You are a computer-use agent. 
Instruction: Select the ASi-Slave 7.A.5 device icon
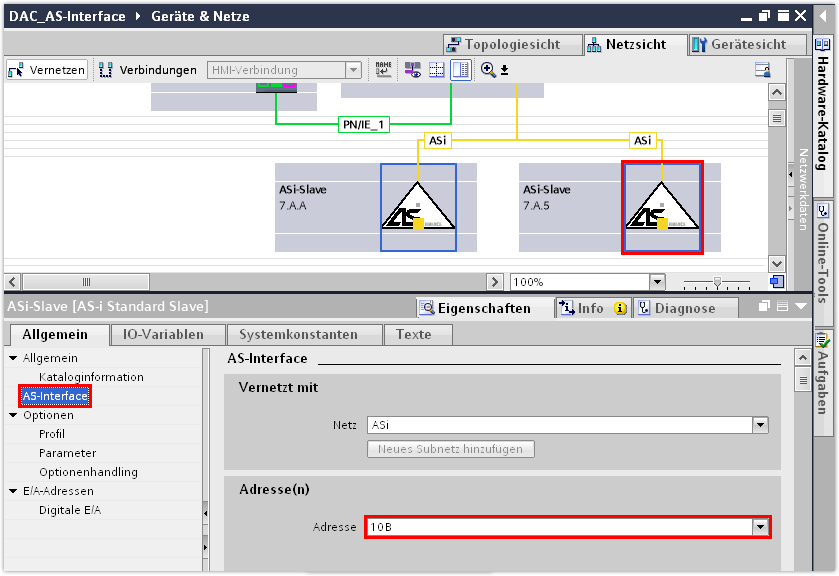pyautogui.click(x=661, y=208)
